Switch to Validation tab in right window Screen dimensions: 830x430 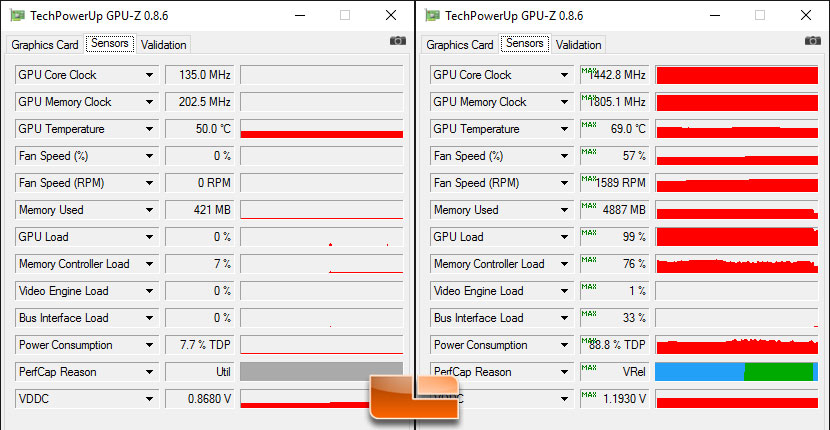[579, 45]
